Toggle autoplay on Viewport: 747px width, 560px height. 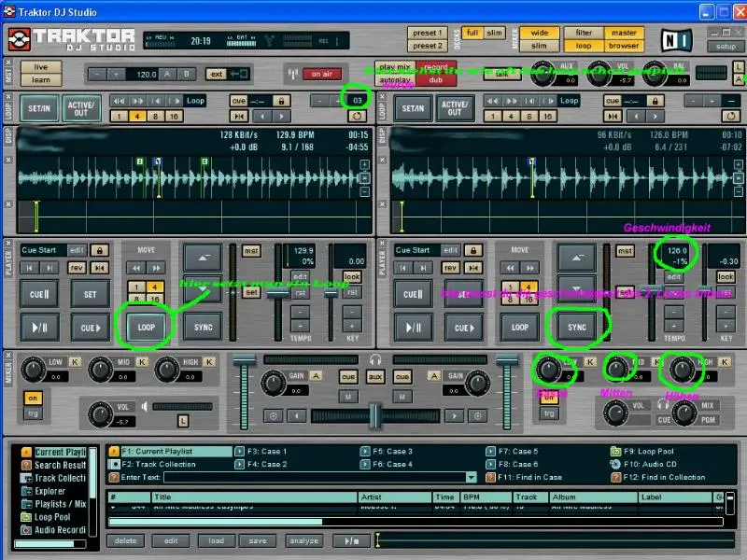pyautogui.click(x=394, y=81)
